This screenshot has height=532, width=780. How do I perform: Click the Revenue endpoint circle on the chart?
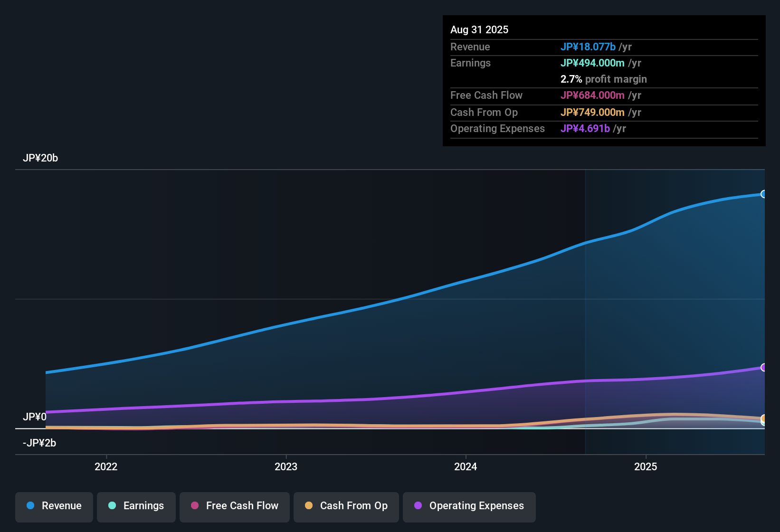764,194
